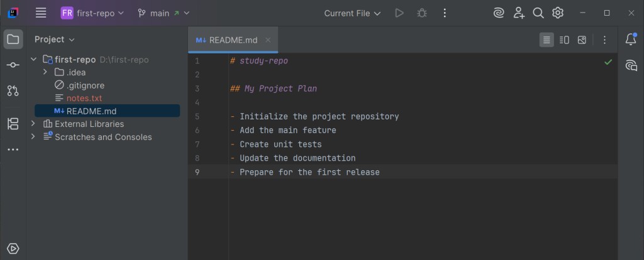Click 'Prepare for the first release' line

309,172
